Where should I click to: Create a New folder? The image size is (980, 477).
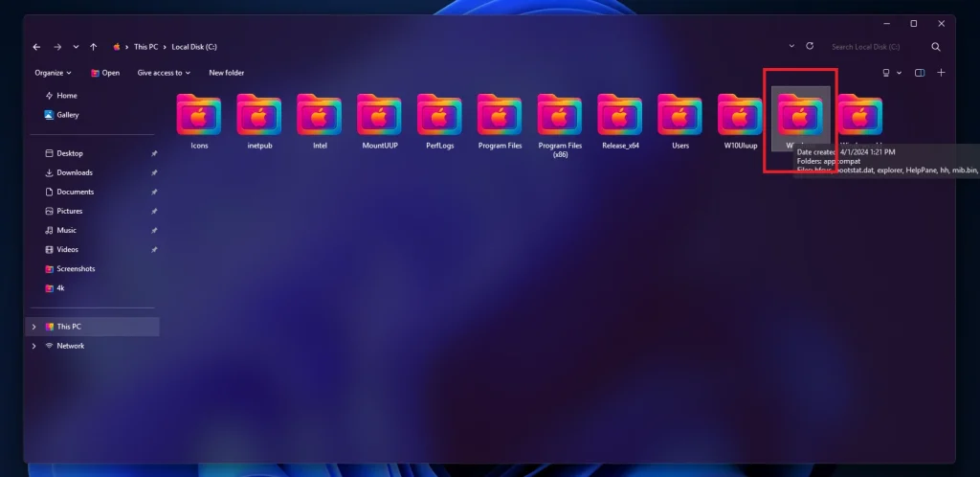[x=226, y=73]
